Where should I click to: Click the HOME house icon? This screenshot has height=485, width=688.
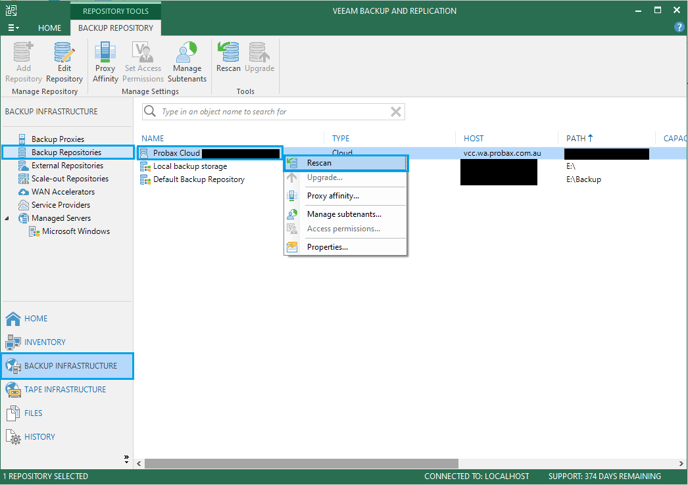(13, 319)
